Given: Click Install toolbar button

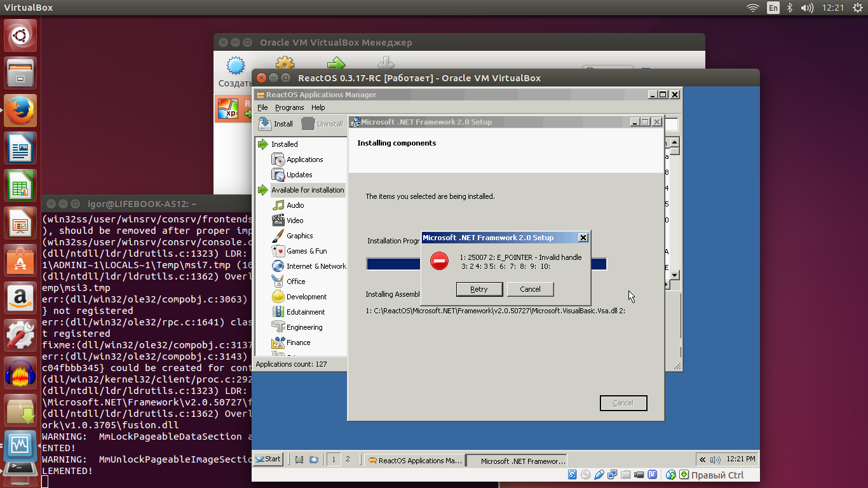Looking at the screenshot, I should point(276,124).
